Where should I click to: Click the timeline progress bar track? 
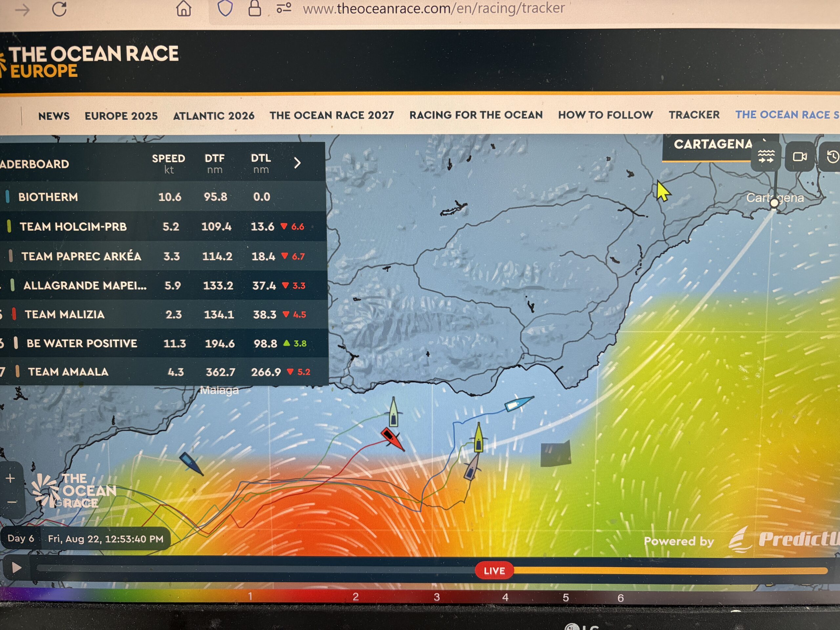point(432,570)
